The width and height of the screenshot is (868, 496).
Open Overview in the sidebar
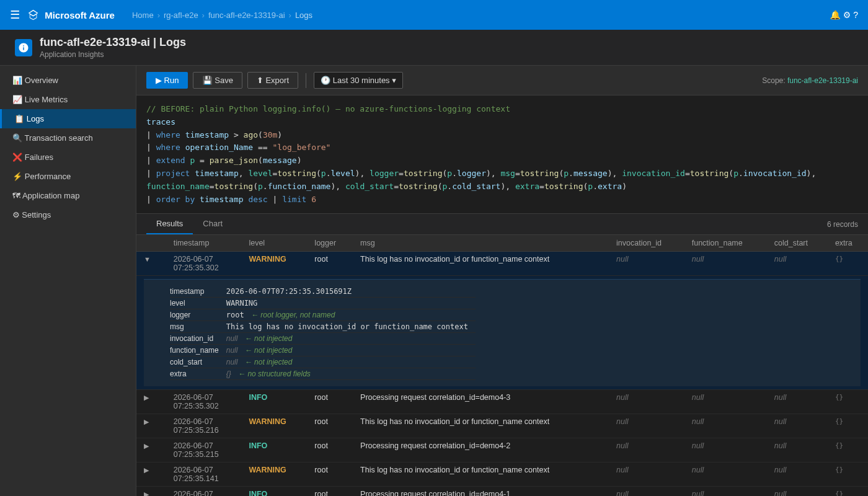tap(68, 80)
